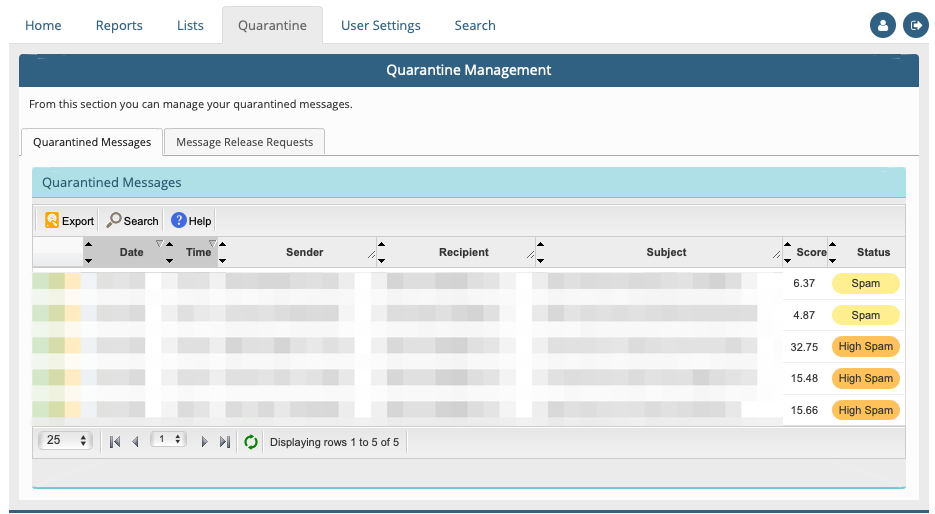The width and height of the screenshot is (935, 514).
Task: Open Help from the blue question icon
Action: click(179, 221)
